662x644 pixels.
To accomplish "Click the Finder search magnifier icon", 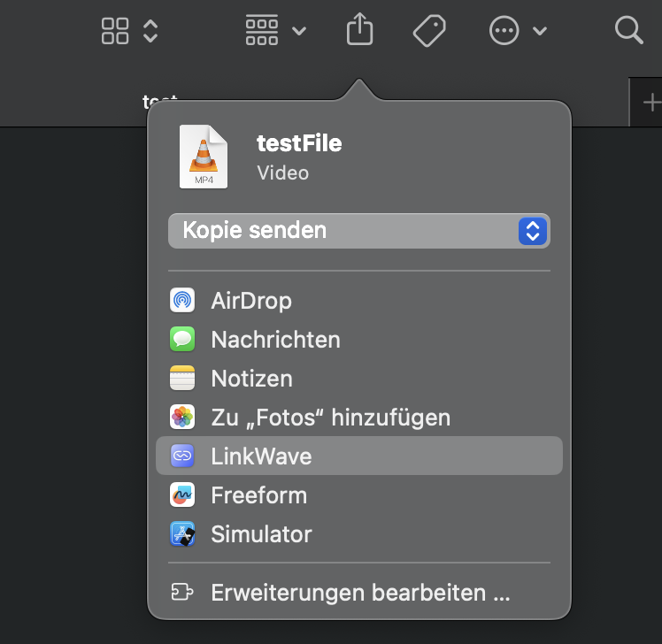I will 628,31.
